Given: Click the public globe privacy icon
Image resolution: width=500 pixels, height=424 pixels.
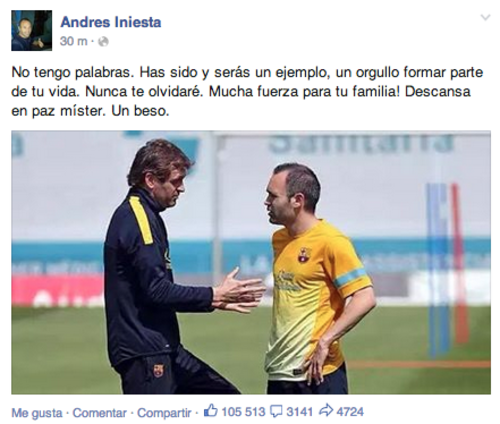Looking at the screenshot, I should coord(104,42).
